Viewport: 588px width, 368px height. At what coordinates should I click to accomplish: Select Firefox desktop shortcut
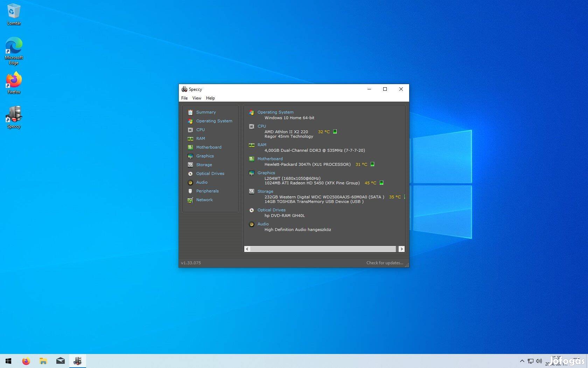(14, 83)
